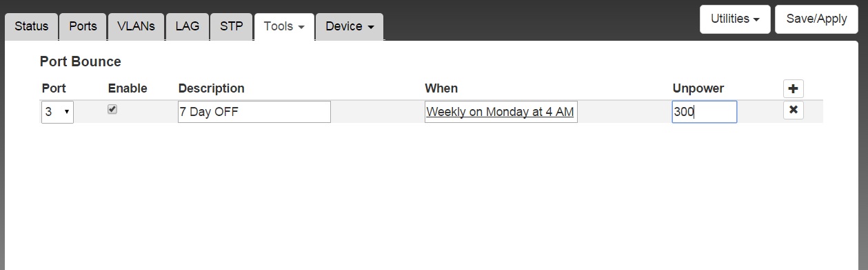Delete the 7 Day OFF entry

[x=794, y=110]
